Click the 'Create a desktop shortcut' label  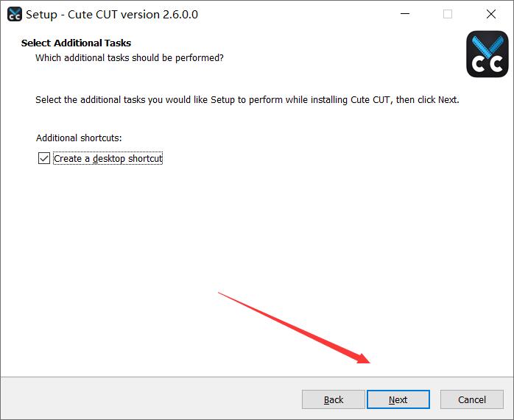click(x=108, y=159)
